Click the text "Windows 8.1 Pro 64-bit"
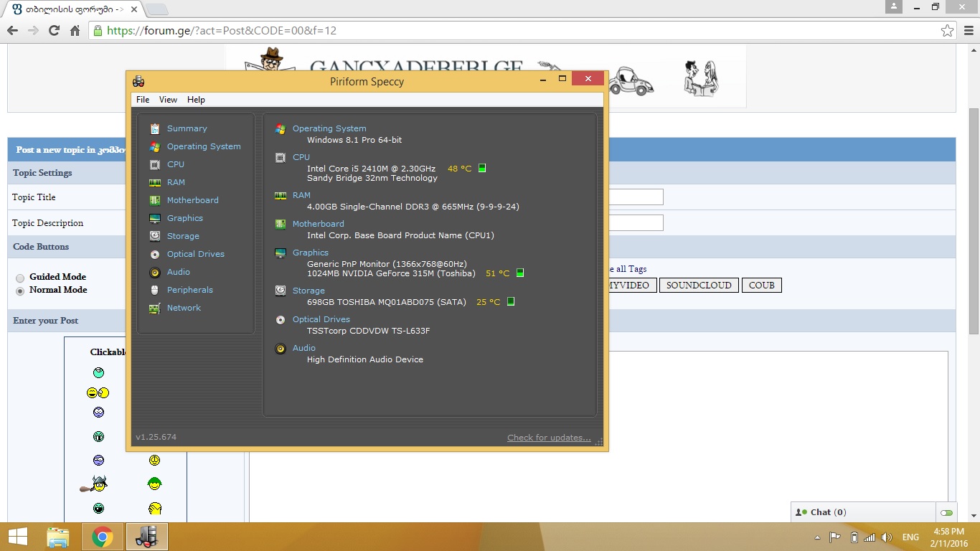Screen dimensions: 980x551 [x=354, y=140]
